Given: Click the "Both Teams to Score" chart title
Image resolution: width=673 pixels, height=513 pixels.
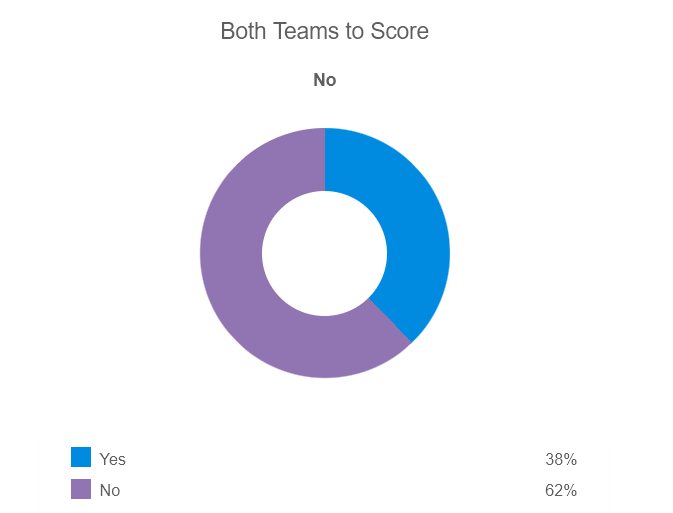Looking at the screenshot, I should pos(324,31).
